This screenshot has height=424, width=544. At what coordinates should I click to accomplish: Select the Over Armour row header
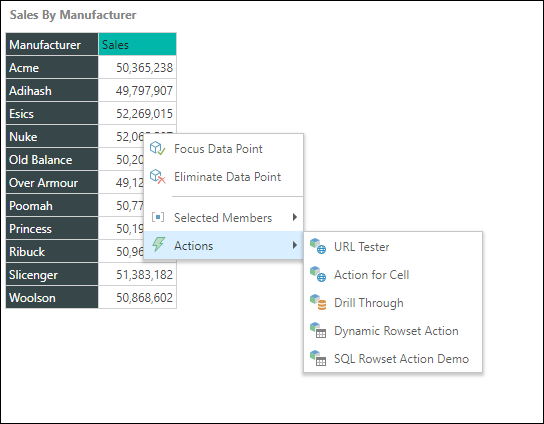(x=52, y=183)
